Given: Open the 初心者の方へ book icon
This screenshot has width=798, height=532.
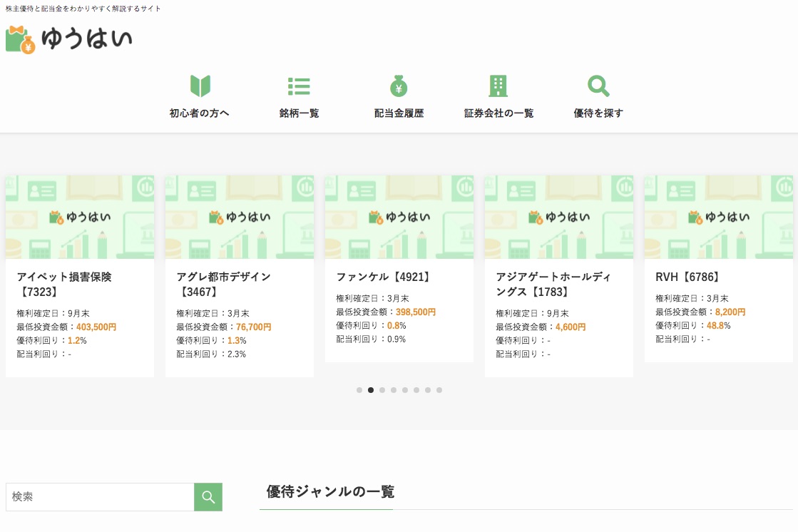Looking at the screenshot, I should tap(200, 86).
